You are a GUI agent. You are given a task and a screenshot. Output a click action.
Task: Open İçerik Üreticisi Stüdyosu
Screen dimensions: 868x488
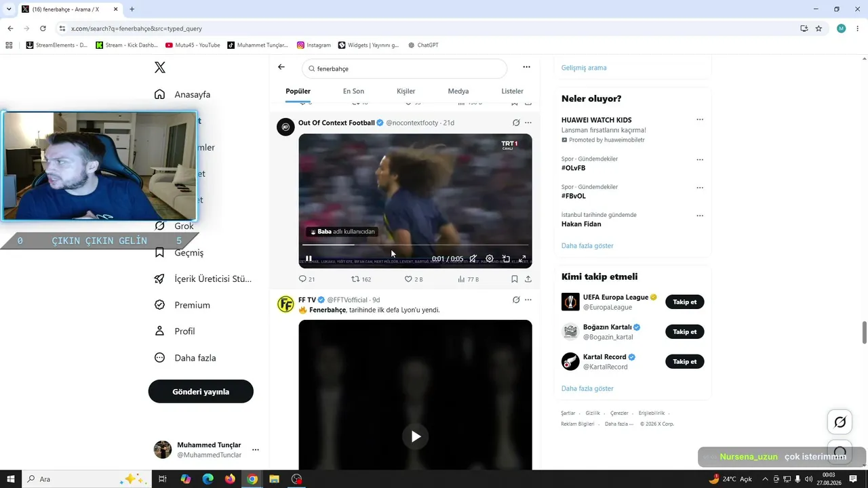203,279
